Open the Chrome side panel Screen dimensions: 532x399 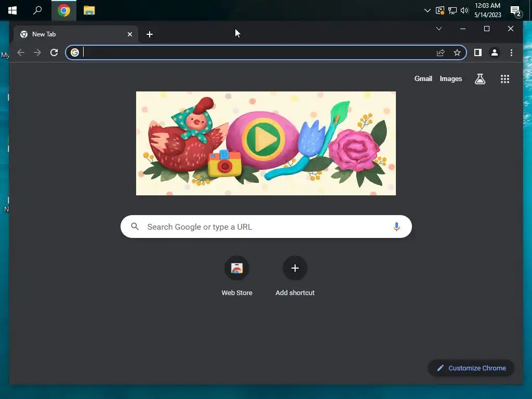pyautogui.click(x=478, y=52)
